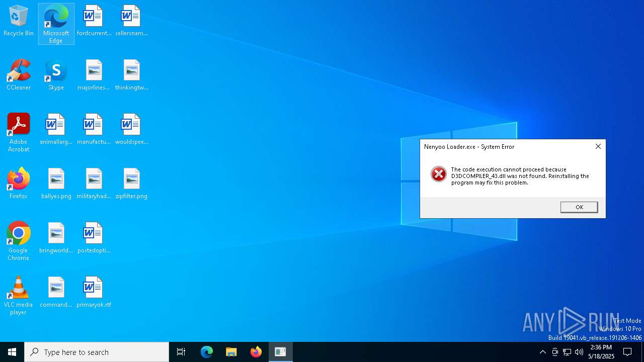Open the taskbar clock and calendar
644x362 pixels.
click(x=601, y=352)
